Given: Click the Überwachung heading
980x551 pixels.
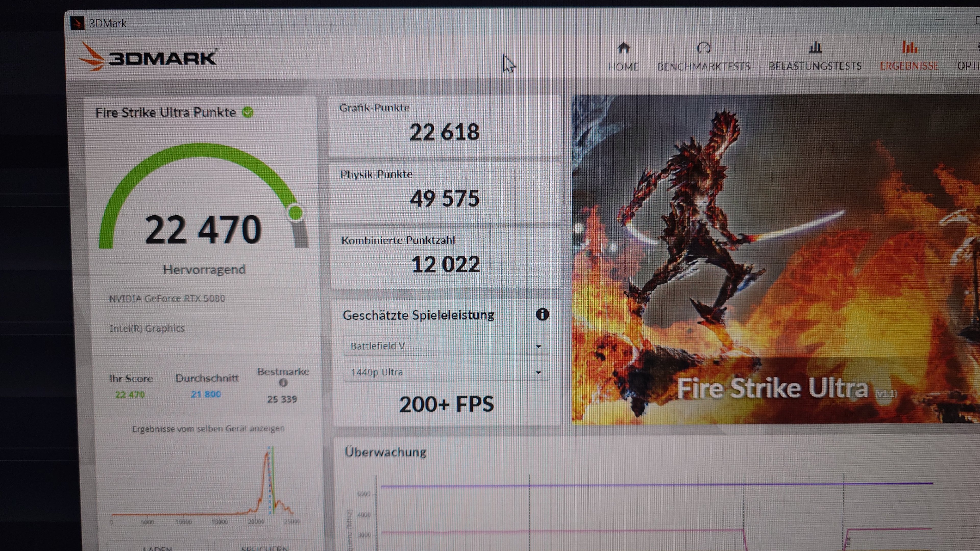Looking at the screenshot, I should tap(385, 452).
